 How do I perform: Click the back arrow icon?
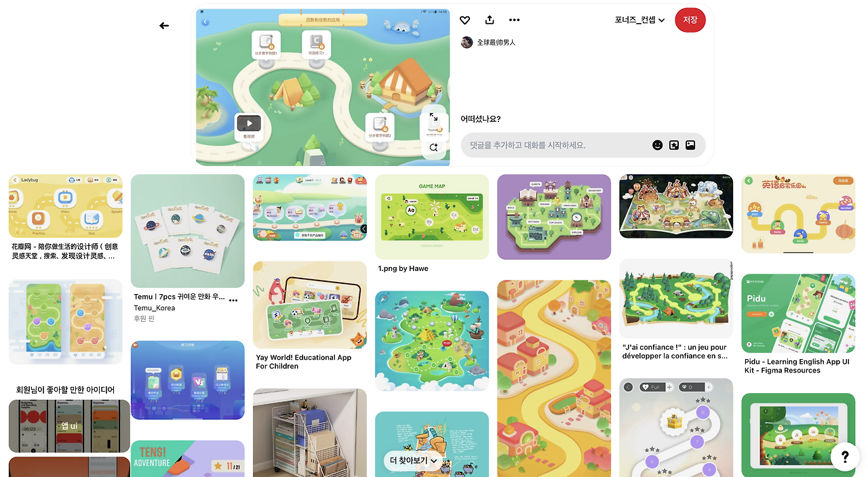[x=164, y=26]
